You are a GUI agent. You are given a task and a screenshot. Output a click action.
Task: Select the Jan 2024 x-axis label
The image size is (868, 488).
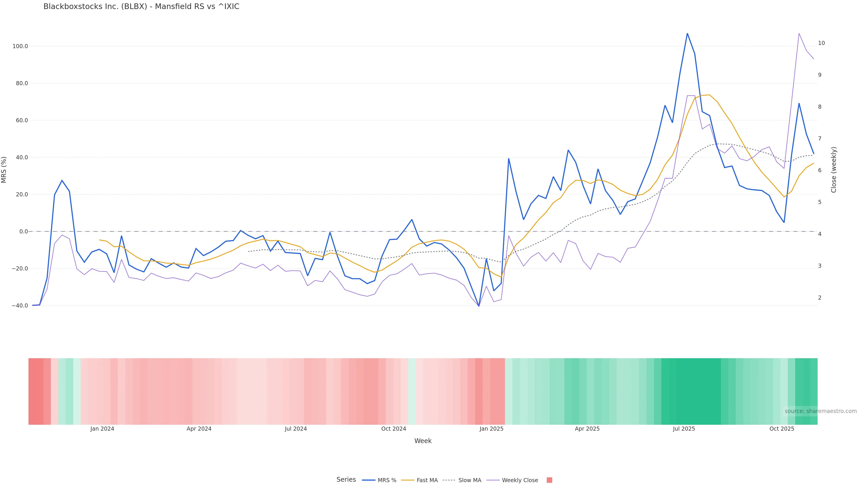tap(102, 429)
